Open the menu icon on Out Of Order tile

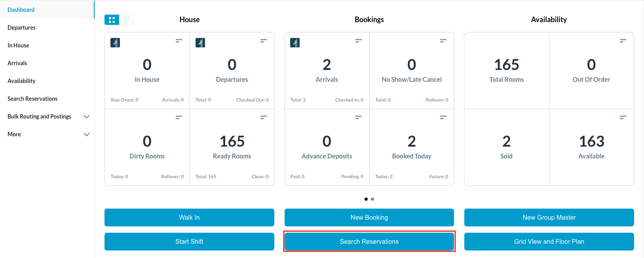click(x=623, y=41)
